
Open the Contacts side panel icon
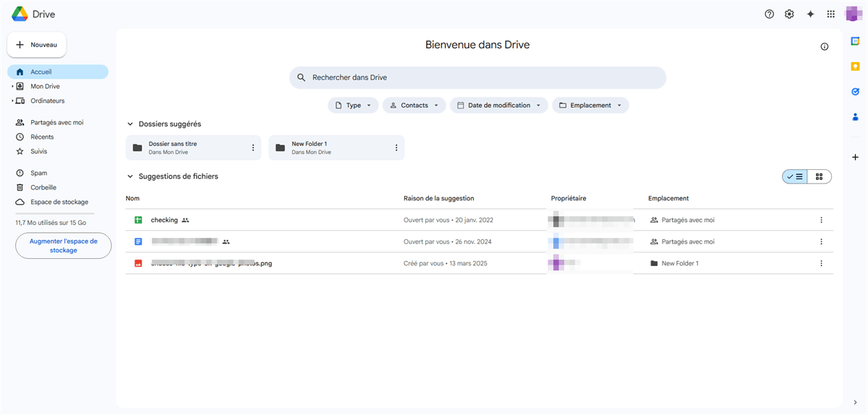[x=855, y=117]
